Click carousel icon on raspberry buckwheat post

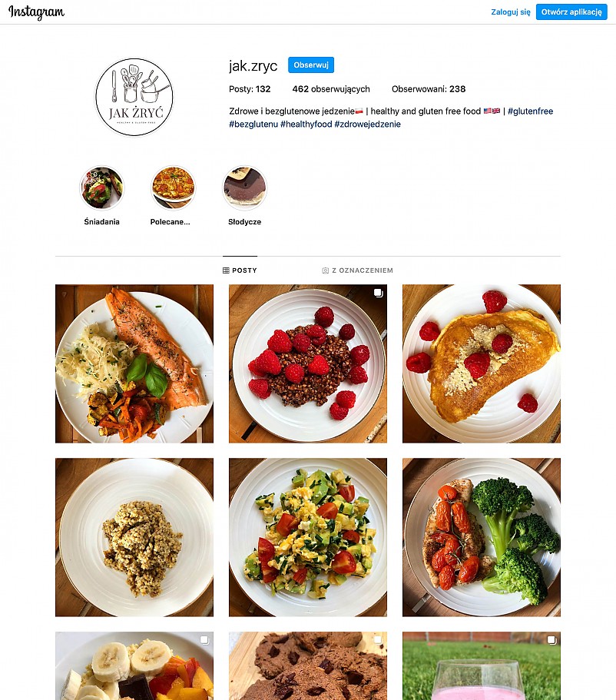coord(378,294)
